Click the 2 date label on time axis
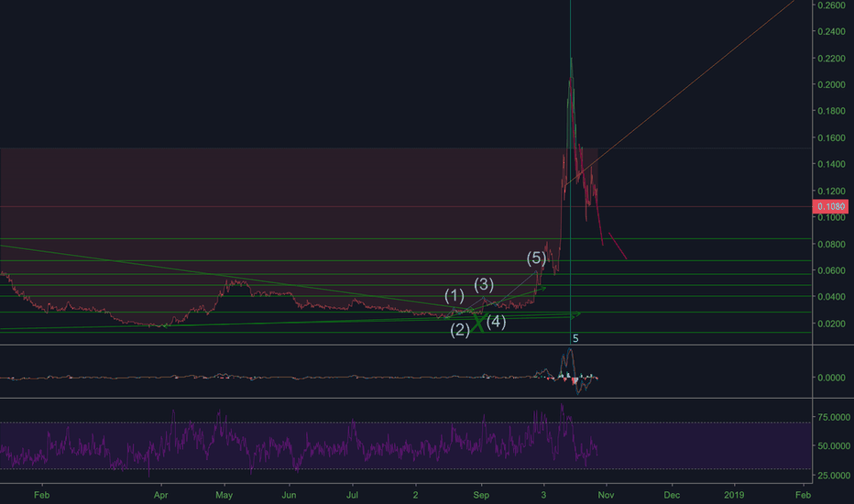The height and width of the screenshot is (504, 854). click(x=416, y=495)
